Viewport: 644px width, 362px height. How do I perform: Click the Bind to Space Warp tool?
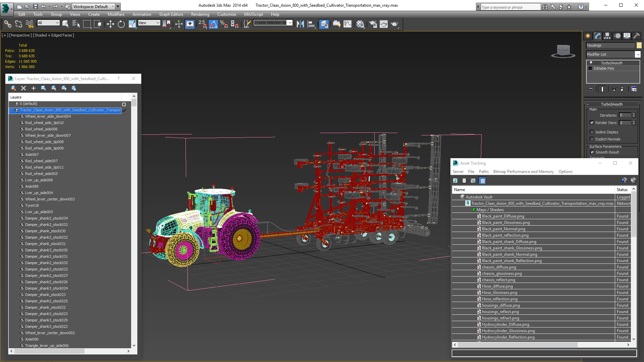point(30,24)
